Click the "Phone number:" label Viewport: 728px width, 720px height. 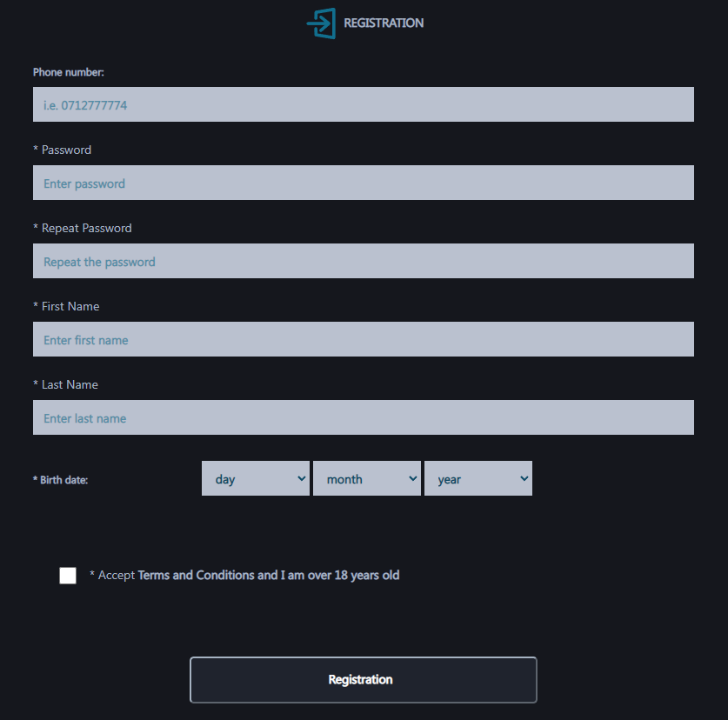pyautogui.click(x=68, y=72)
